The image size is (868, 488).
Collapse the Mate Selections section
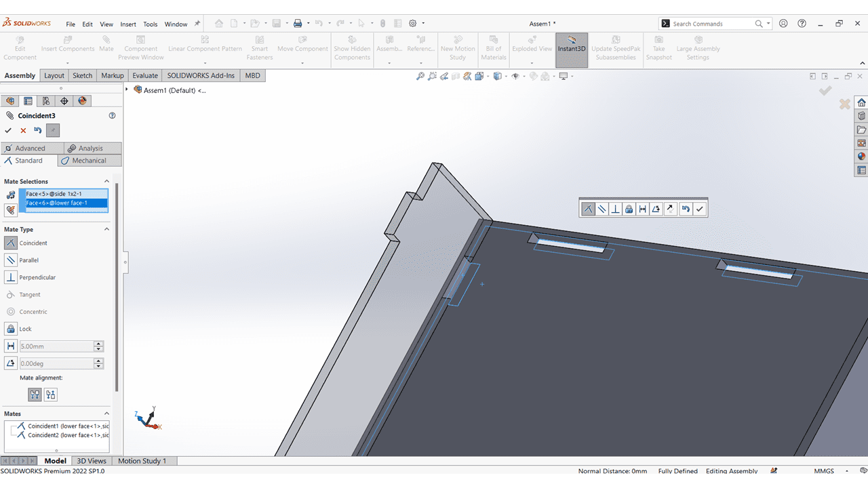pos(106,182)
